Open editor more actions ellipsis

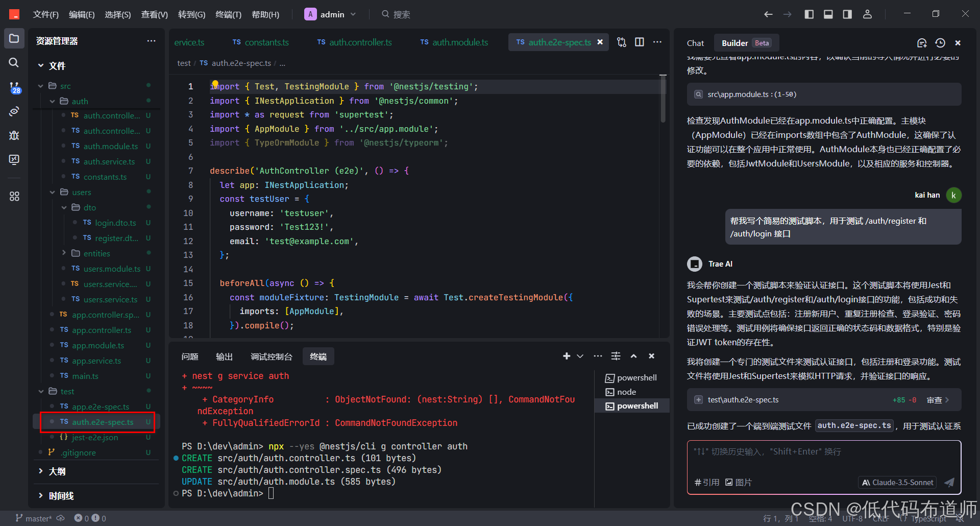point(657,42)
